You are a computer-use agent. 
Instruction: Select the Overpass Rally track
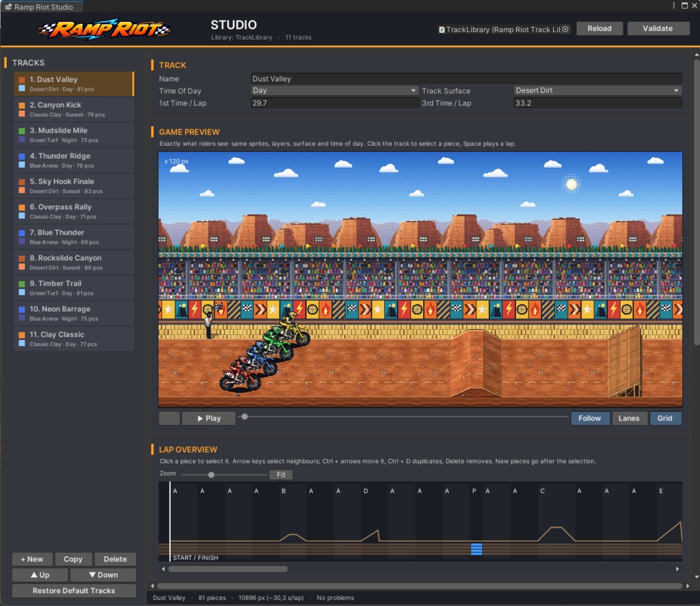point(74,211)
